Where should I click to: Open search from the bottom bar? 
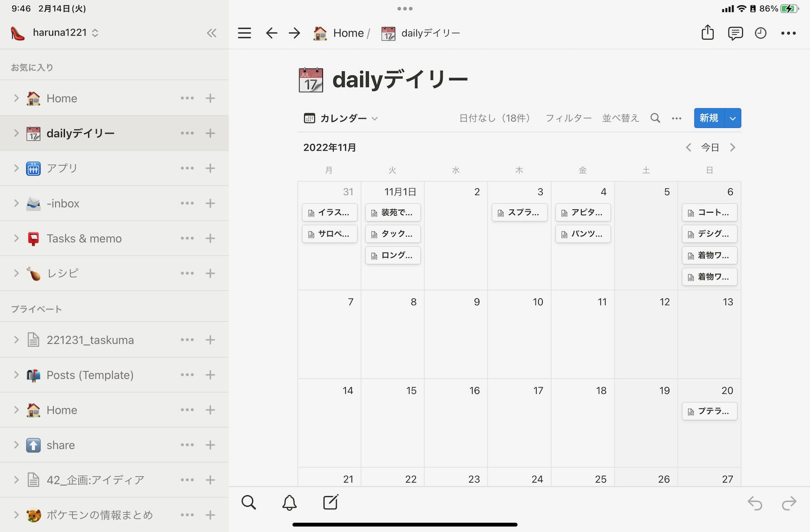point(248,502)
